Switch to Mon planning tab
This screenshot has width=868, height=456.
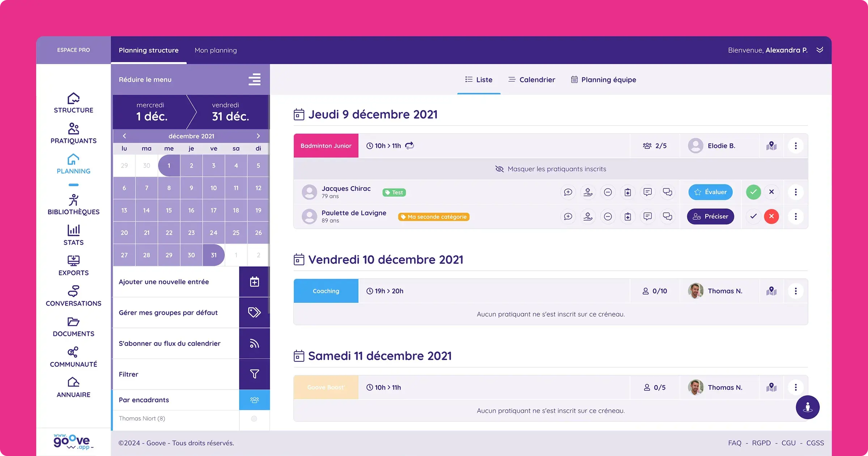pos(215,50)
